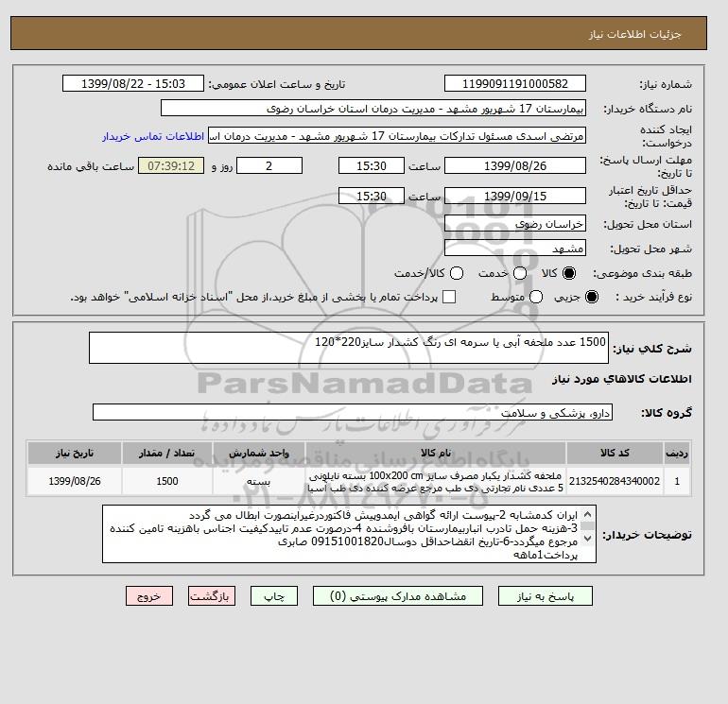Click the need date cell 1399/08/26
This screenshot has height=704, width=728.
75,481
